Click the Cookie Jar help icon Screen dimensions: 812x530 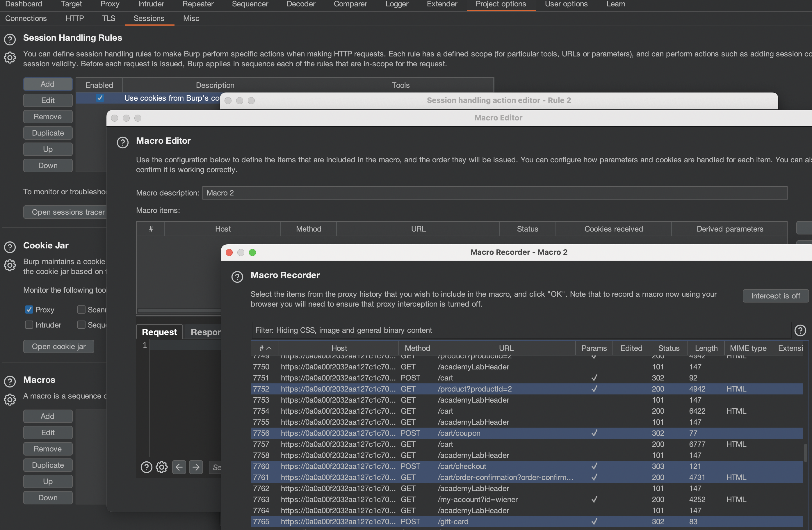tap(10, 247)
